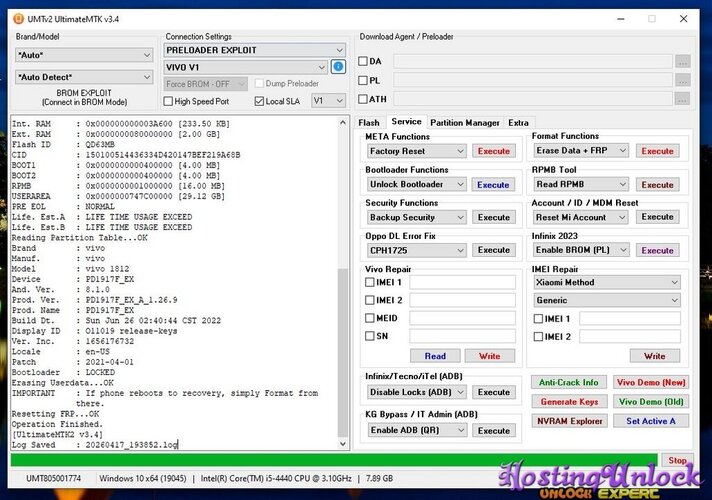Switch to the Service tab
Viewport: 712px width, 500px height.
(x=406, y=122)
